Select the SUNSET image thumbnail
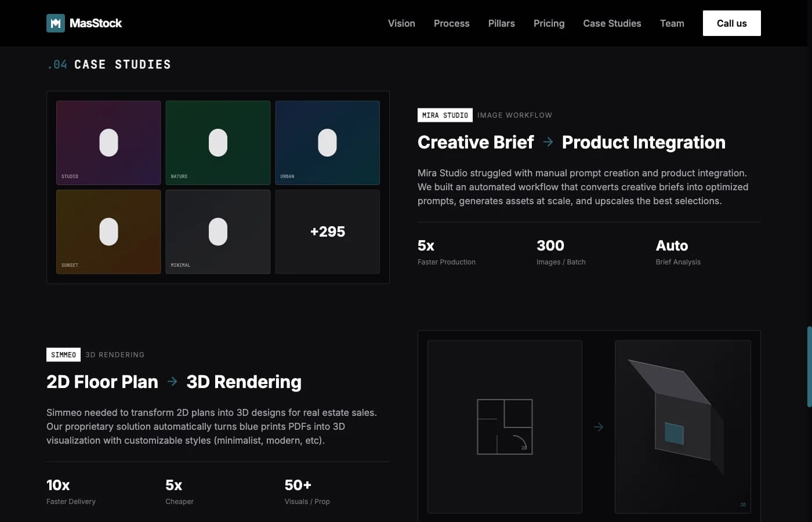The width and height of the screenshot is (812, 522). tap(108, 231)
